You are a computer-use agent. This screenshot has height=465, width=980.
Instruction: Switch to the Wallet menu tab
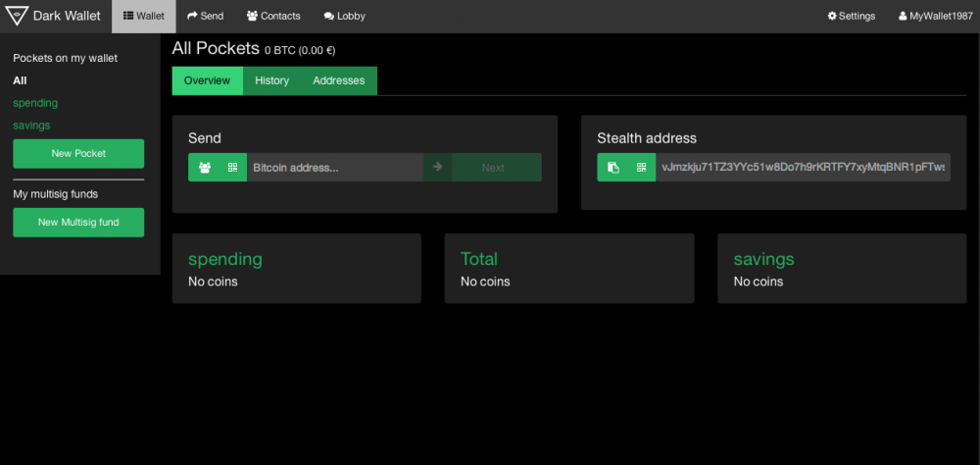[x=144, y=17]
